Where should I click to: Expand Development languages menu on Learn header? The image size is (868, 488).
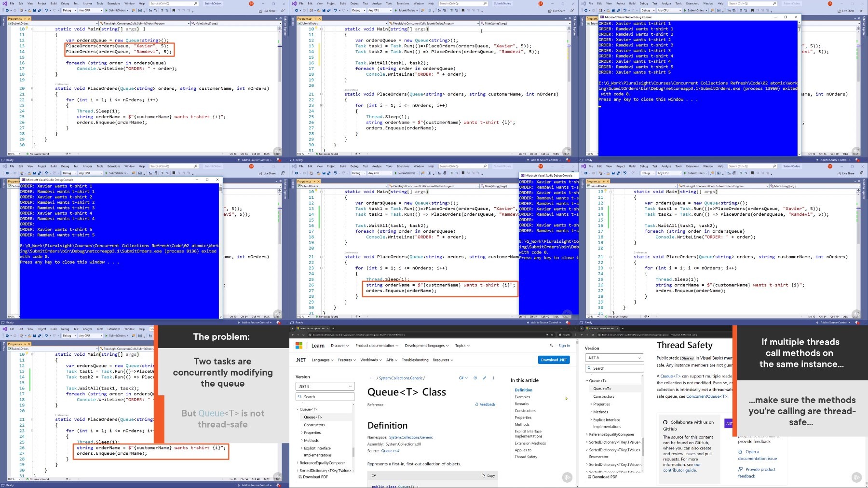427,346
